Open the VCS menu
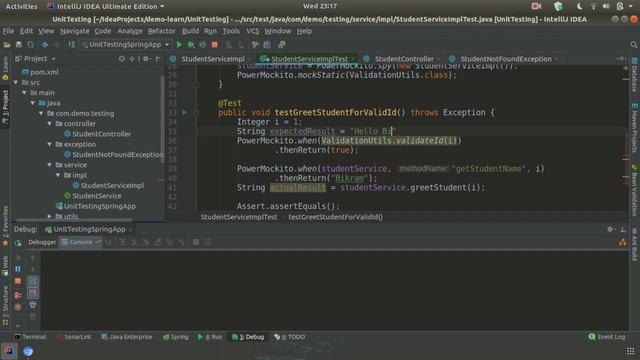Image resolution: width=640 pixels, height=360 pixels. point(252,31)
